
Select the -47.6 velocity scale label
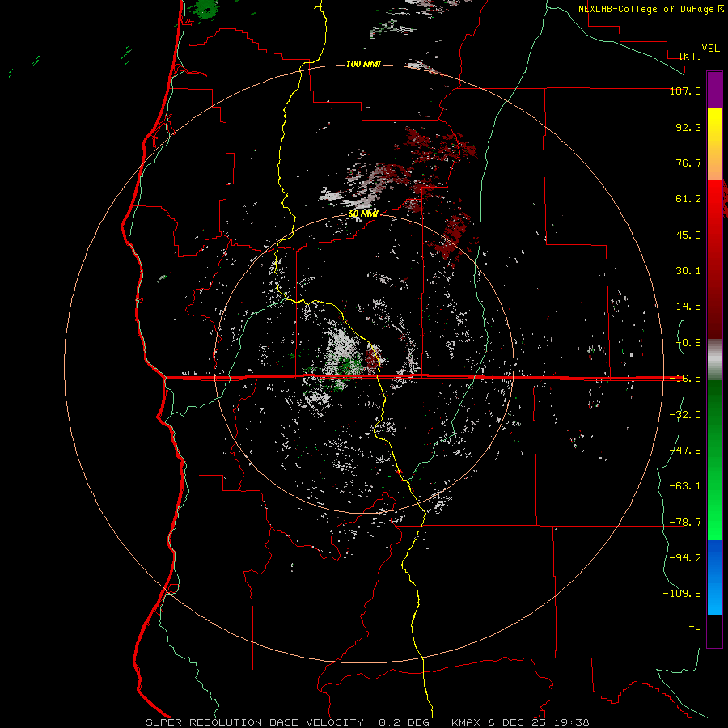tap(685, 451)
